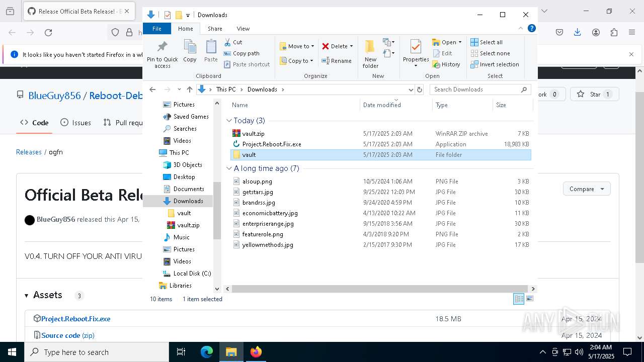644x362 pixels.
Task: Click Paste shortcut command
Action: click(x=247, y=64)
